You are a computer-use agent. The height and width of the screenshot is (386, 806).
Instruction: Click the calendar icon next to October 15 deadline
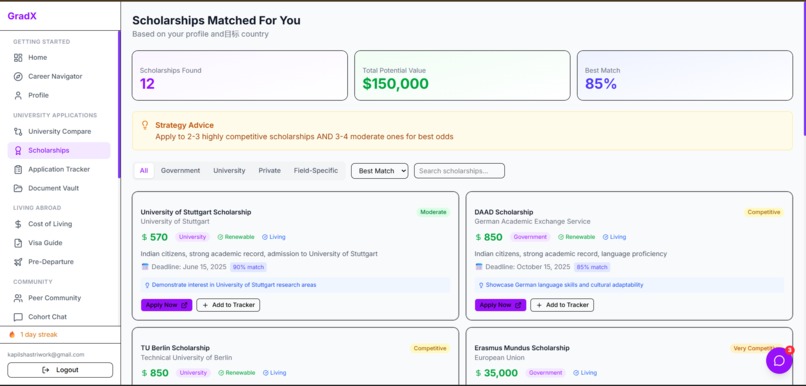point(479,267)
